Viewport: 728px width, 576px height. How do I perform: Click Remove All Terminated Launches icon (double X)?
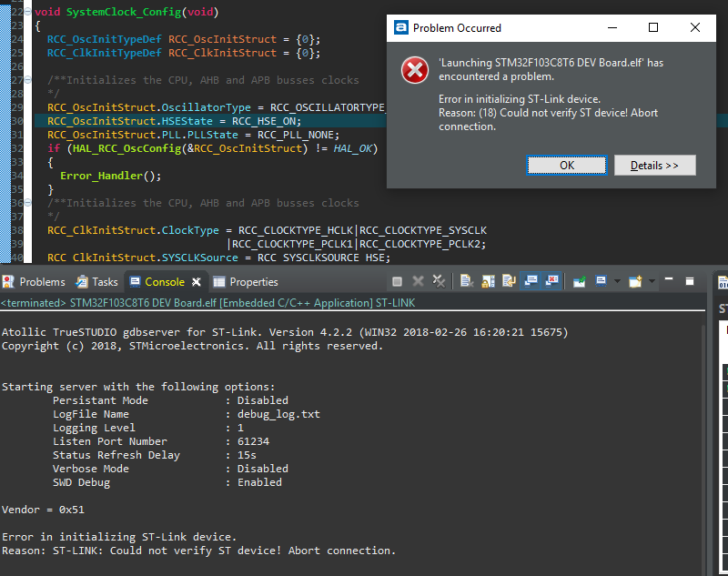(x=439, y=281)
